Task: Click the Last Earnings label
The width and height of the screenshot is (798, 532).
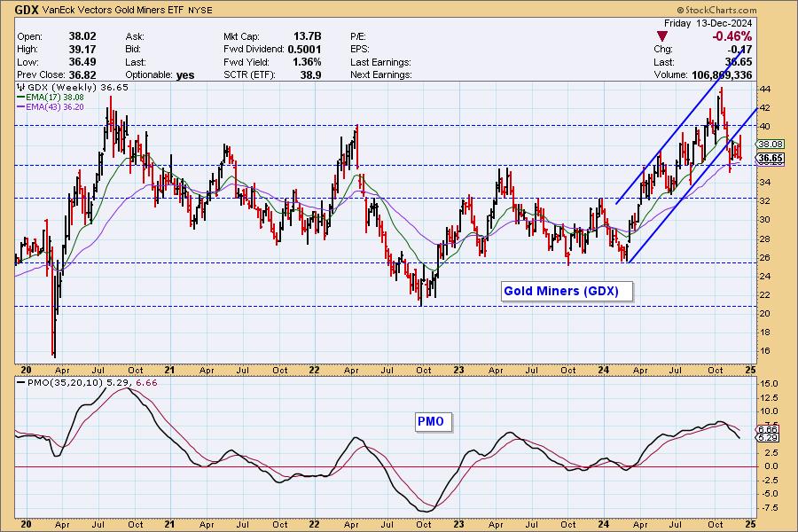Action: [x=380, y=62]
